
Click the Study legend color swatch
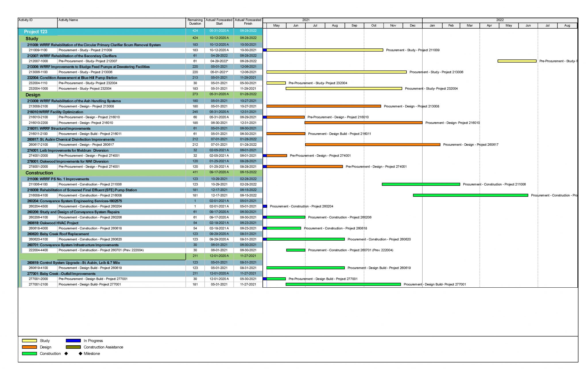pos(30,341)
